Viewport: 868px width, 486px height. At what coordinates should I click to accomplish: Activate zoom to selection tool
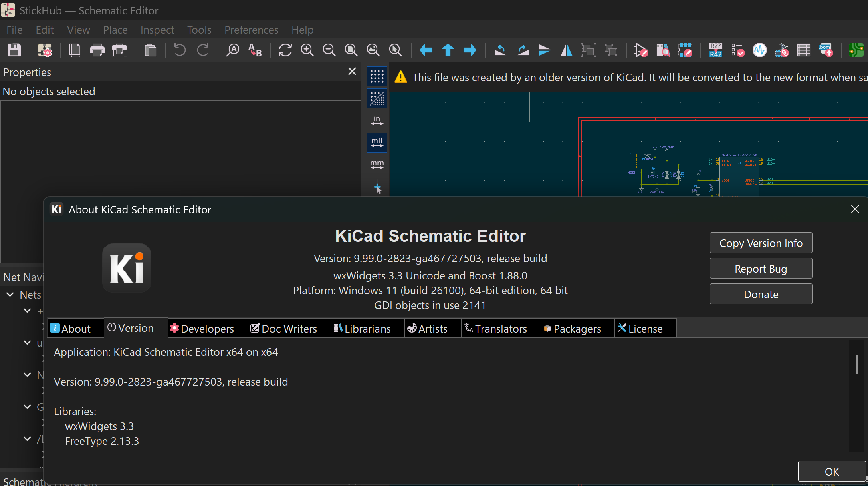(396, 50)
